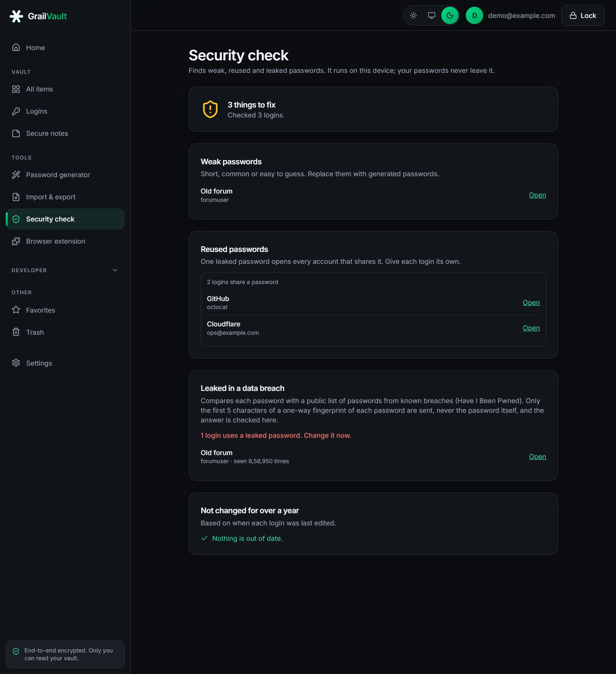Navigate to Secure notes

[x=65, y=134]
